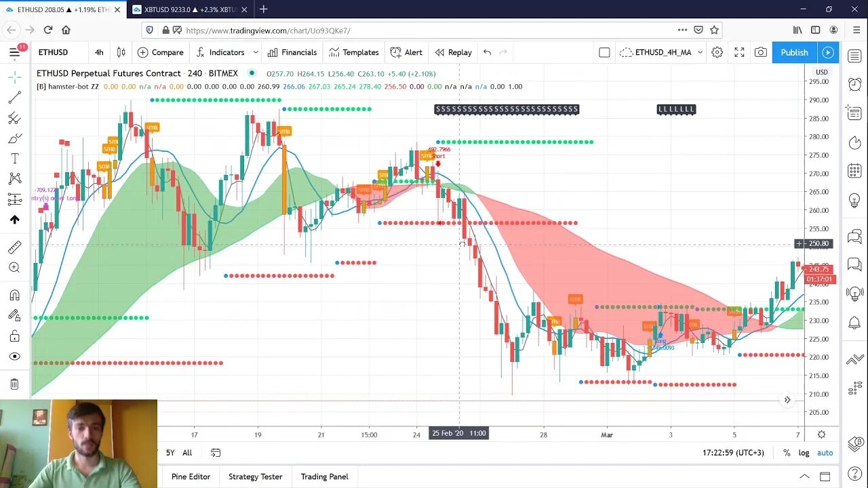
Task: Select the arrow up icon tool
Action: (x=14, y=220)
